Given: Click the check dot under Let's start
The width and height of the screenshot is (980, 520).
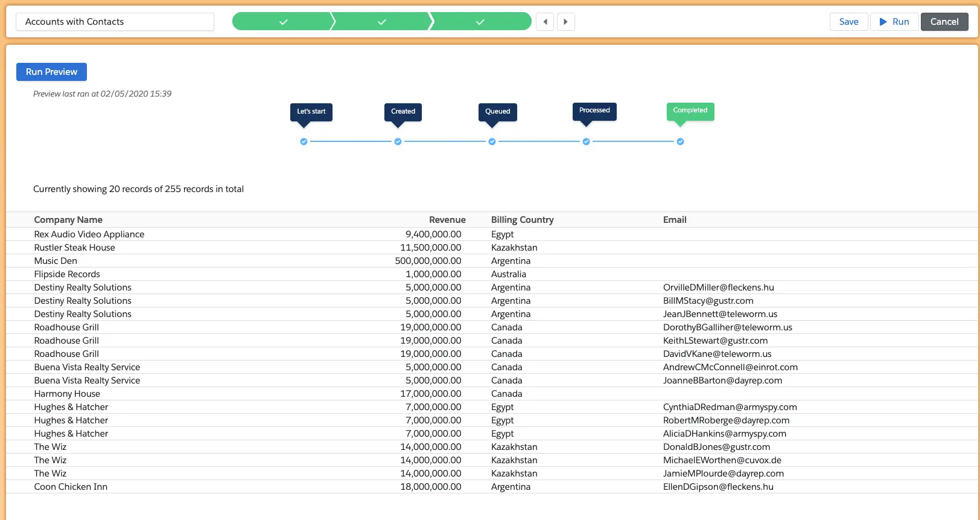Looking at the screenshot, I should [x=304, y=142].
